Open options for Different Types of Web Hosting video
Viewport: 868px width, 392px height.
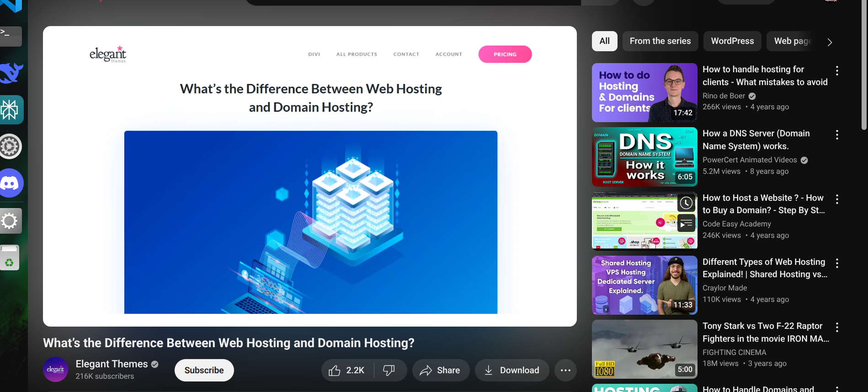point(837,263)
